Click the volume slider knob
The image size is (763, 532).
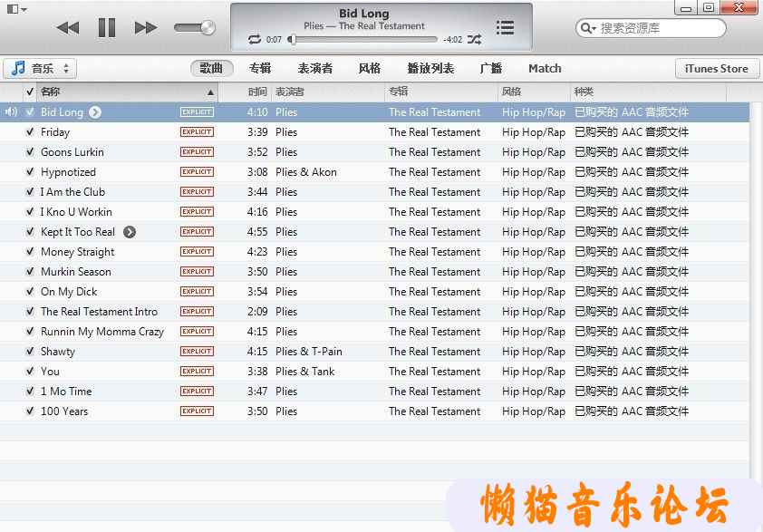pos(209,28)
